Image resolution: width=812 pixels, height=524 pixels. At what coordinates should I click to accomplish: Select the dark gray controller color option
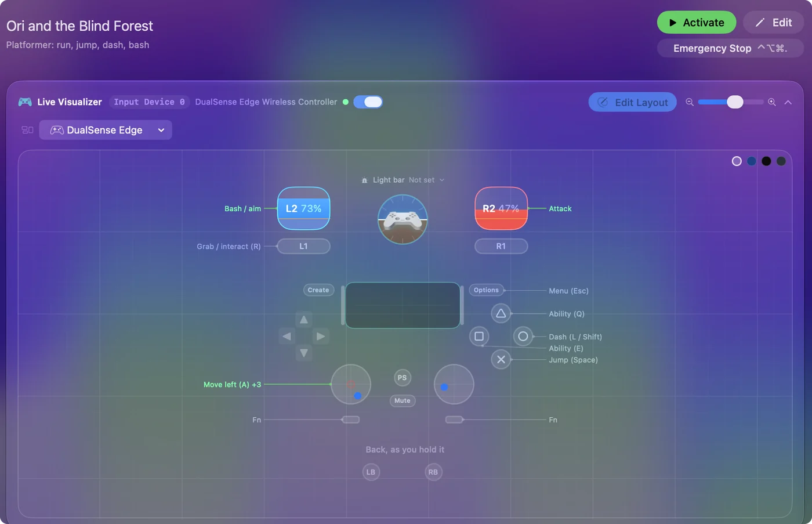[x=781, y=161]
